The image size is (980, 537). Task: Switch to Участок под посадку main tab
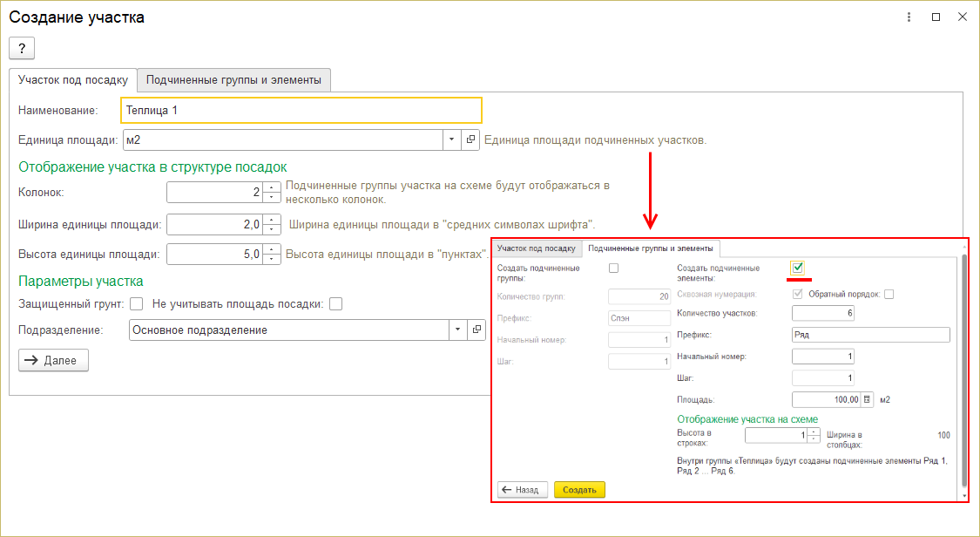[73, 80]
